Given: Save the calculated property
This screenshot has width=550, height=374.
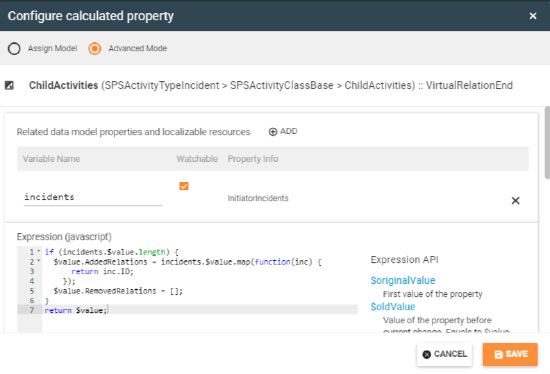Looking at the screenshot, I should (510, 354).
